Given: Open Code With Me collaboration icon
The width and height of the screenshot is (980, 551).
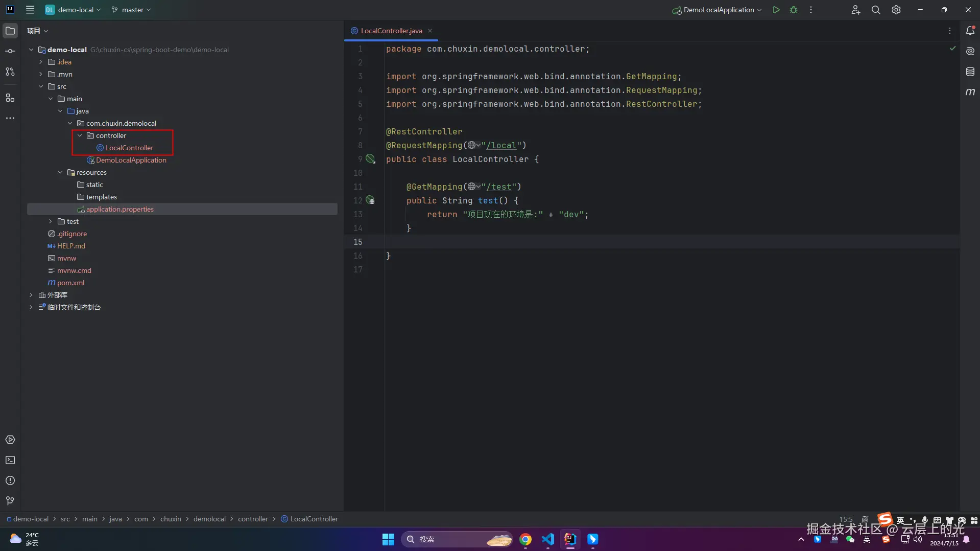Looking at the screenshot, I should (x=856, y=10).
